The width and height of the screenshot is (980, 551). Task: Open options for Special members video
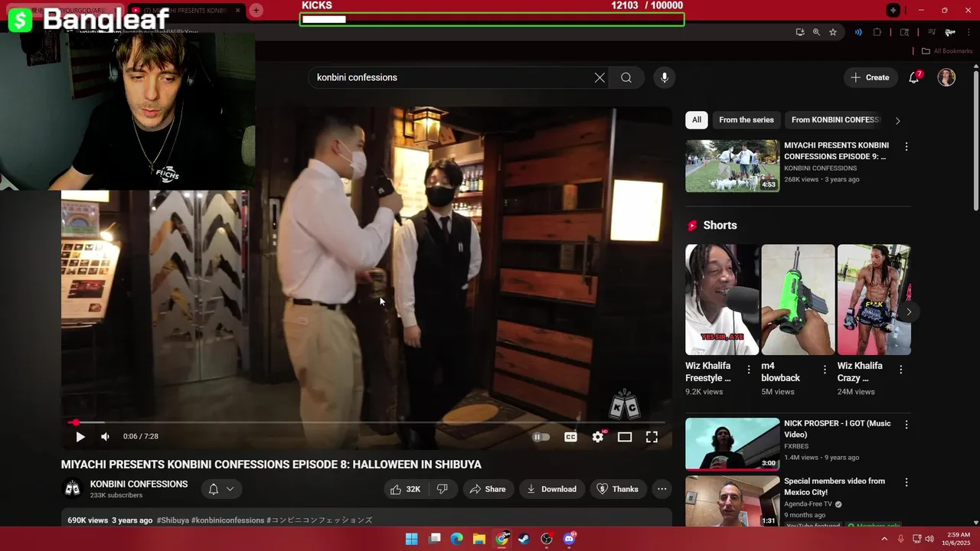906,482
